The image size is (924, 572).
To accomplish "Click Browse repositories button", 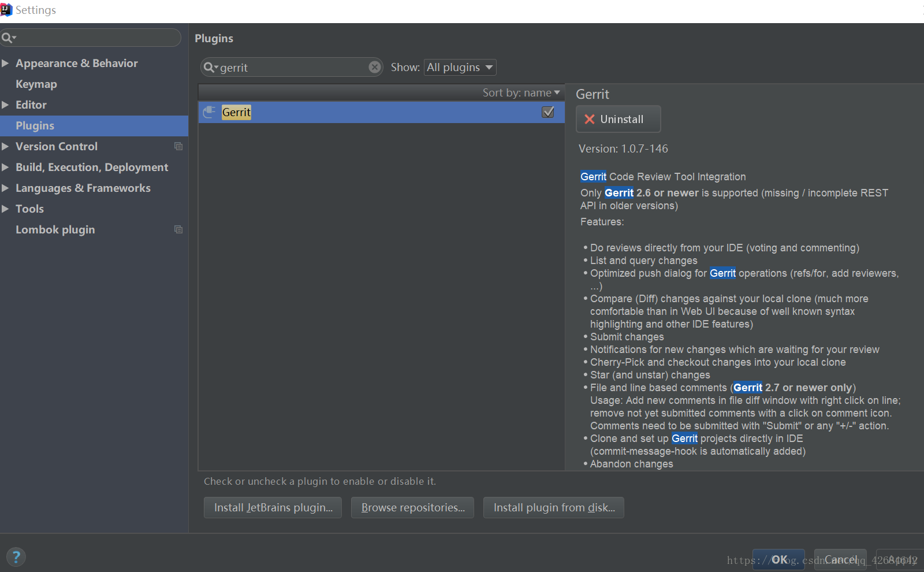I will click(x=412, y=507).
